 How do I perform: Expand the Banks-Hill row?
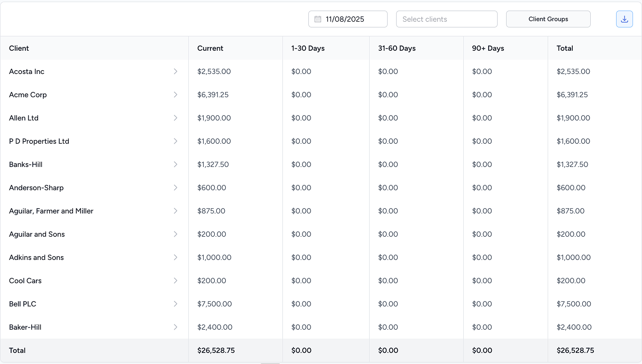tap(176, 164)
